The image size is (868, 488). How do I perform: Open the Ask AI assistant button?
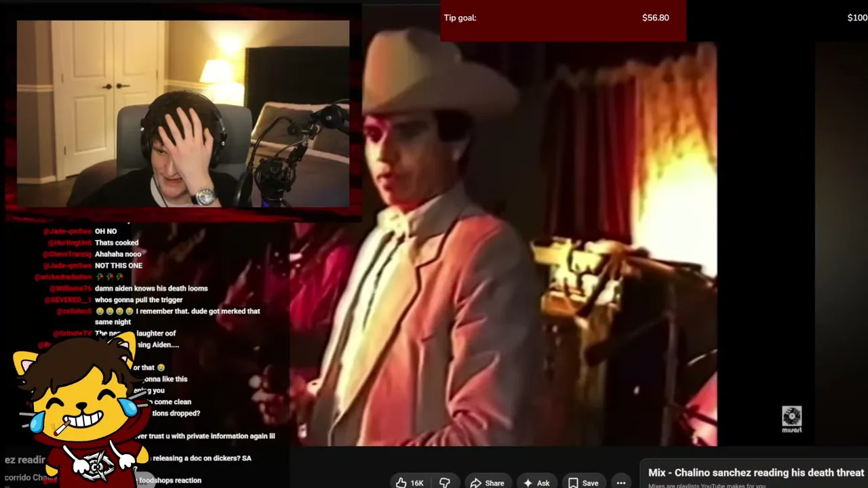coord(536,483)
